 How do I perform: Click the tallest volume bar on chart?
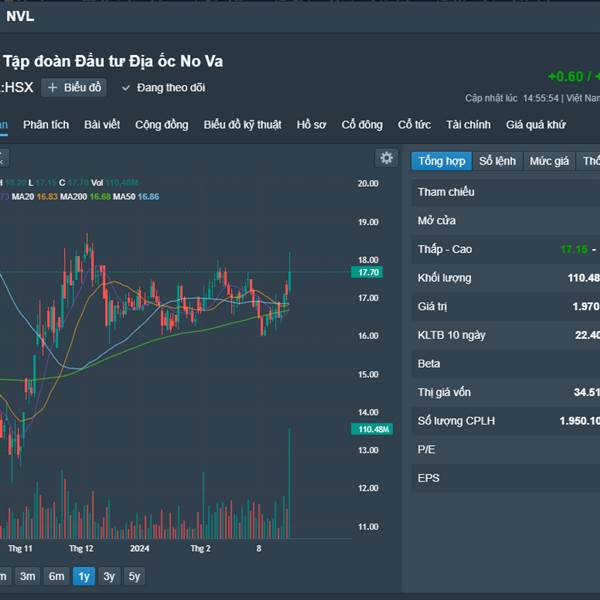pyautogui.click(x=289, y=484)
